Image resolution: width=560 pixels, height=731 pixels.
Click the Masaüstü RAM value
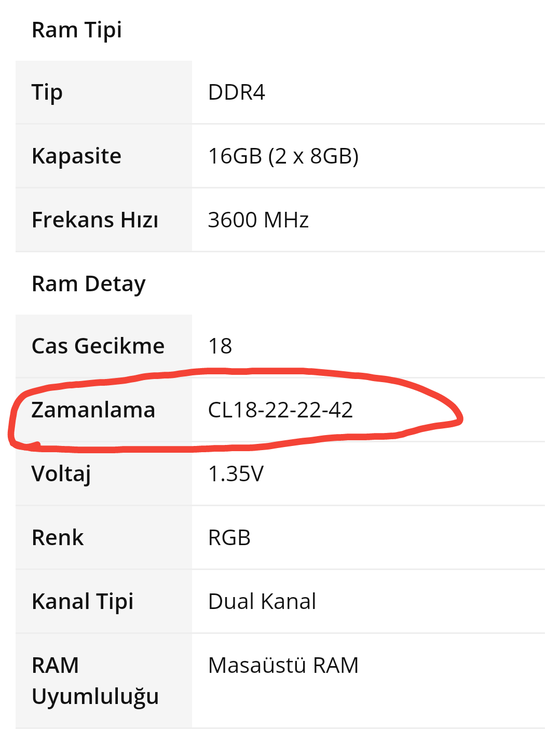(x=283, y=666)
